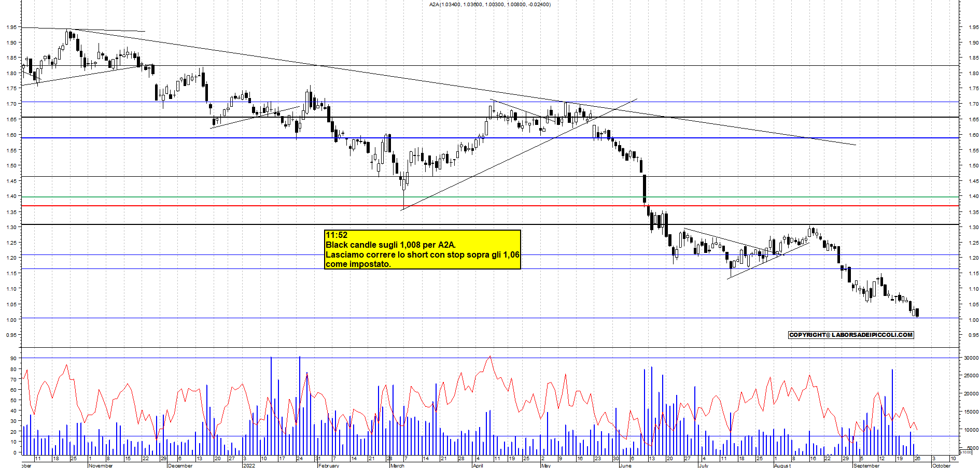Screen dimensions: 980x468
Task: Click the 'October' month label on the time axis
Action: click(x=941, y=465)
